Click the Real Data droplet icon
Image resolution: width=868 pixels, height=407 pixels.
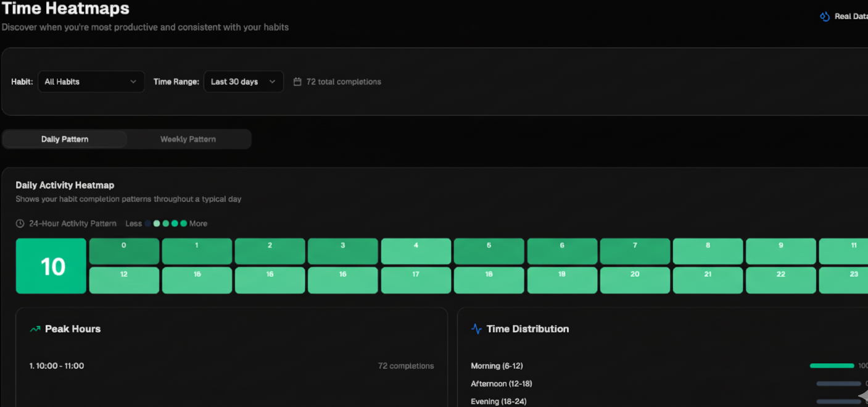(825, 16)
